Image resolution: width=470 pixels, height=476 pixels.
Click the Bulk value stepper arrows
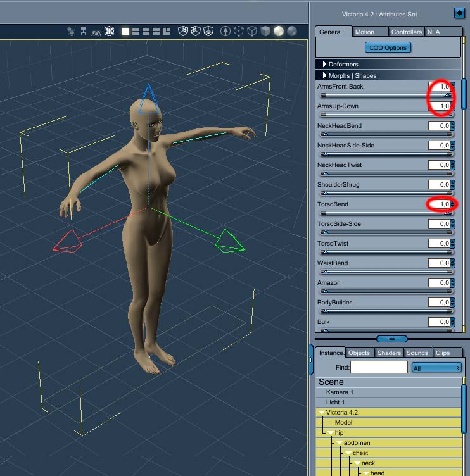coord(453,322)
